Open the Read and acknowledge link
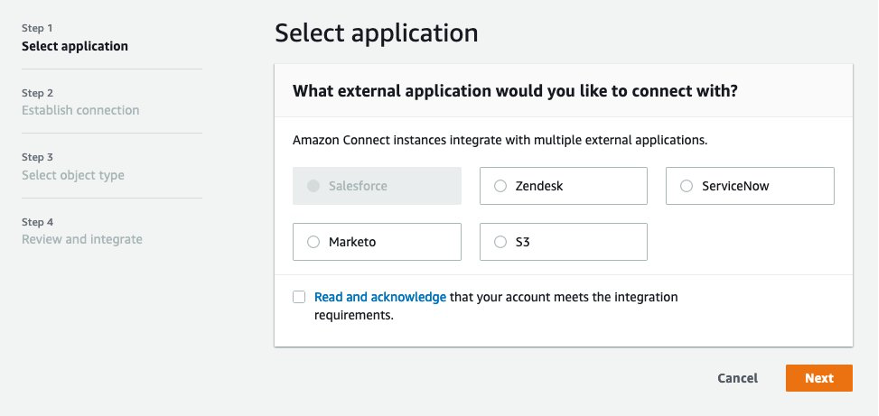Image resolution: width=879 pixels, height=416 pixels. tap(380, 297)
